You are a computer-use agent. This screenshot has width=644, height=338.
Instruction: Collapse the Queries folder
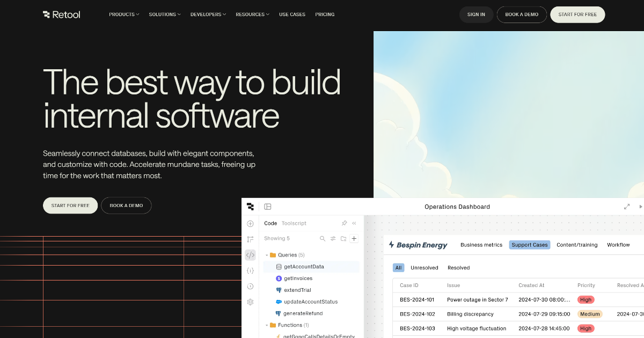(267, 255)
